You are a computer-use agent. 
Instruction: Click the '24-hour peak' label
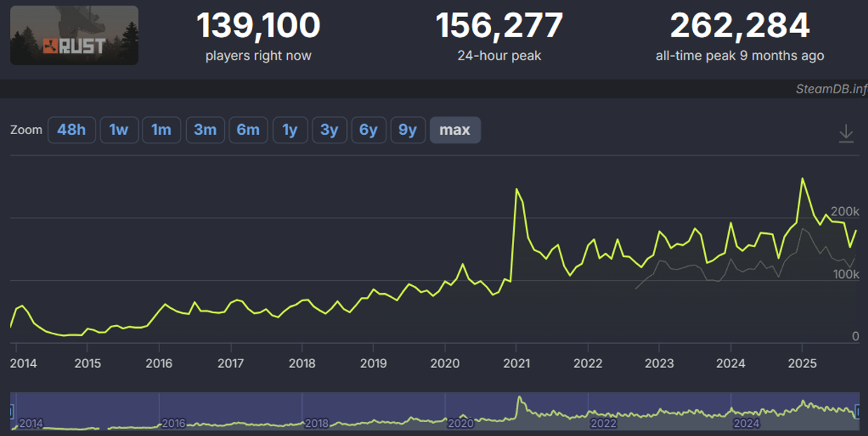(499, 55)
